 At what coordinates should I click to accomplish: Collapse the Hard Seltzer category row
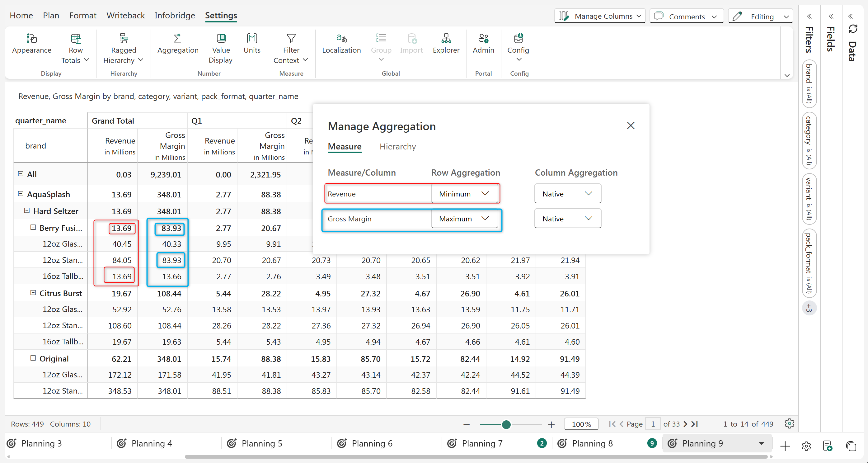click(x=27, y=211)
